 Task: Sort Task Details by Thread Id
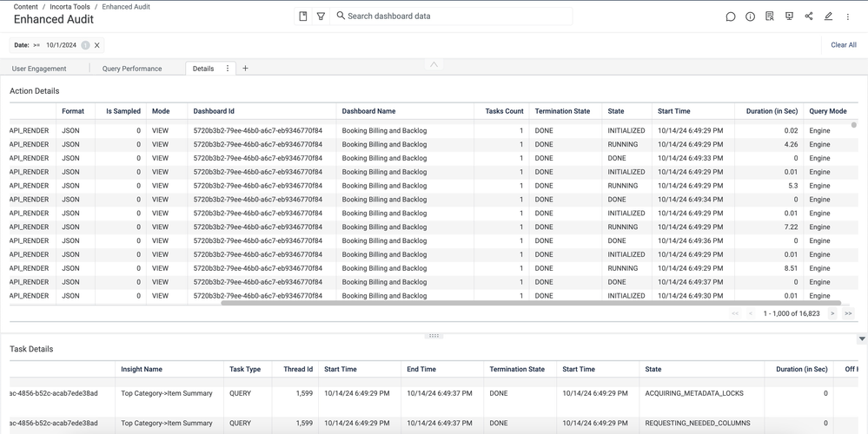pos(298,369)
